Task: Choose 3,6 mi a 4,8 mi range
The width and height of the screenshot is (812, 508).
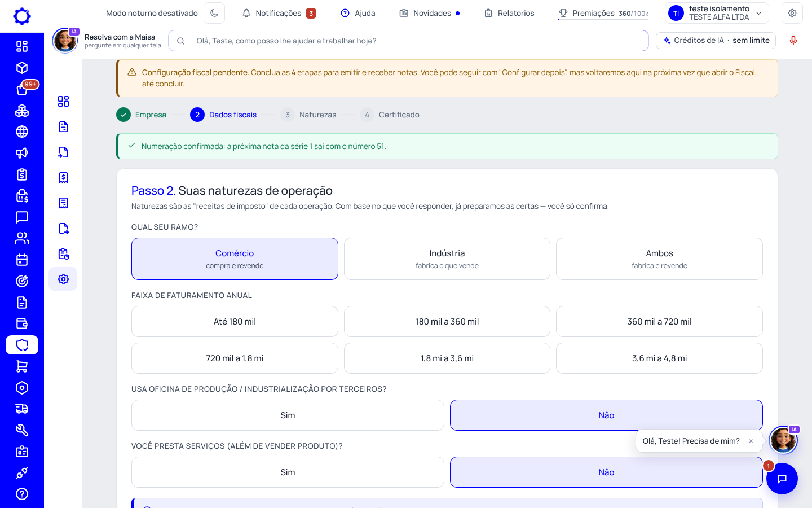Action: click(659, 358)
